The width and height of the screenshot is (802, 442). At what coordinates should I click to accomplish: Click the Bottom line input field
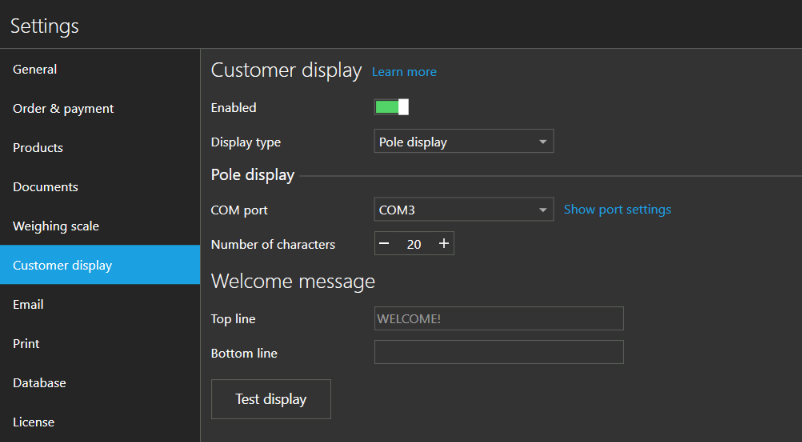(x=499, y=352)
